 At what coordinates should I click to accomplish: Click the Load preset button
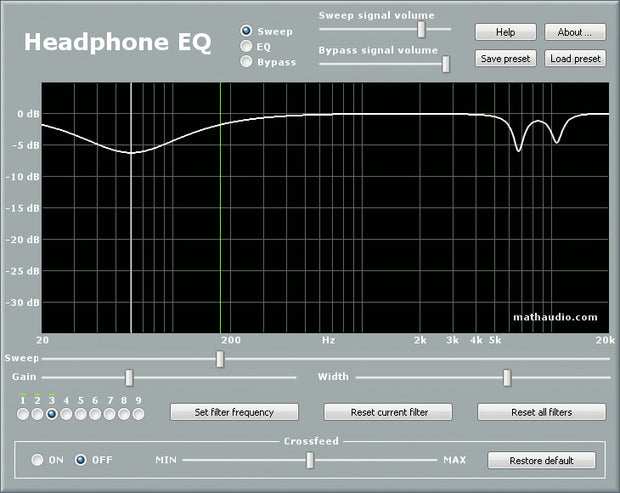575,59
